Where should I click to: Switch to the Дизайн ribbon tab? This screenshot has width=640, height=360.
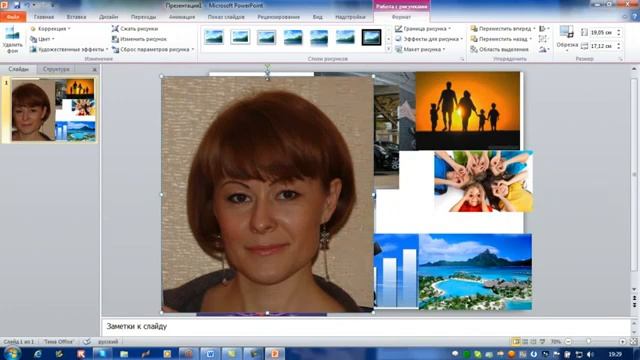pos(108,17)
